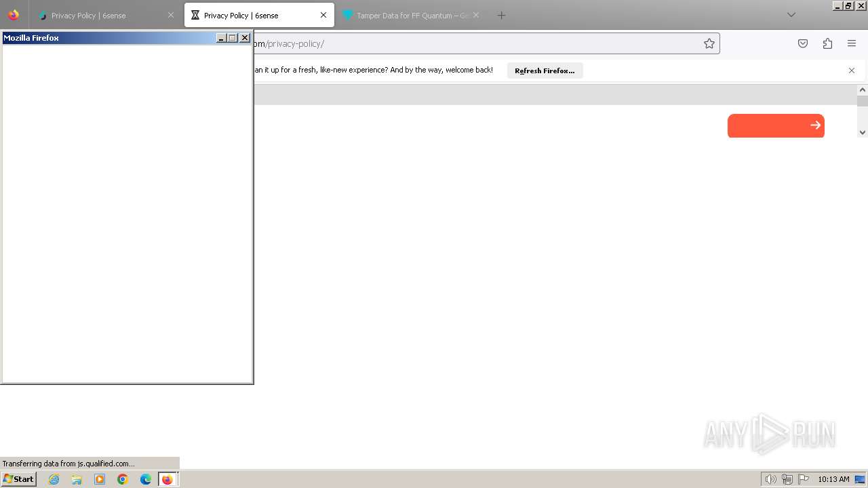The image size is (868, 488).
Task: Open Windows Media Player from taskbar
Action: click(100, 479)
